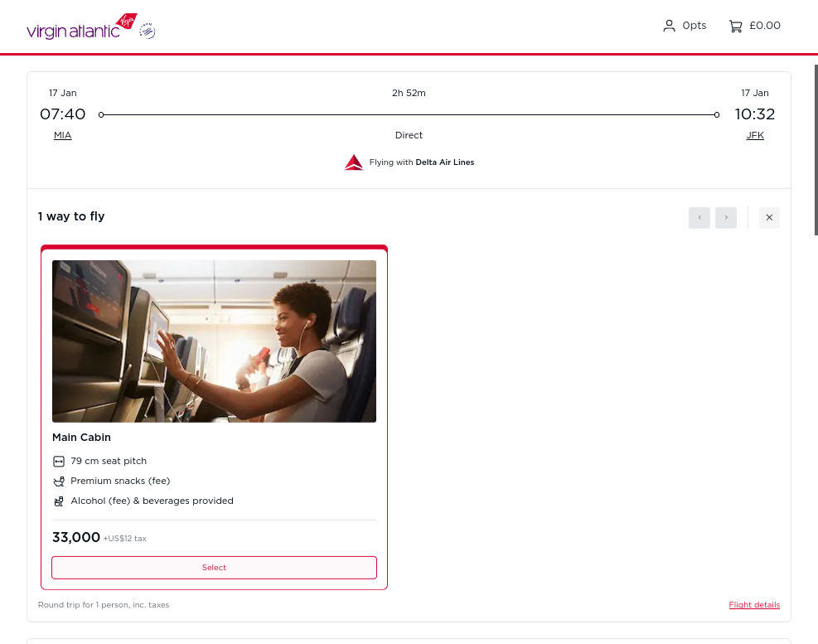Screen dimensions: 818x644
Task: Click the 2h 52m duration text
Action: click(x=409, y=93)
